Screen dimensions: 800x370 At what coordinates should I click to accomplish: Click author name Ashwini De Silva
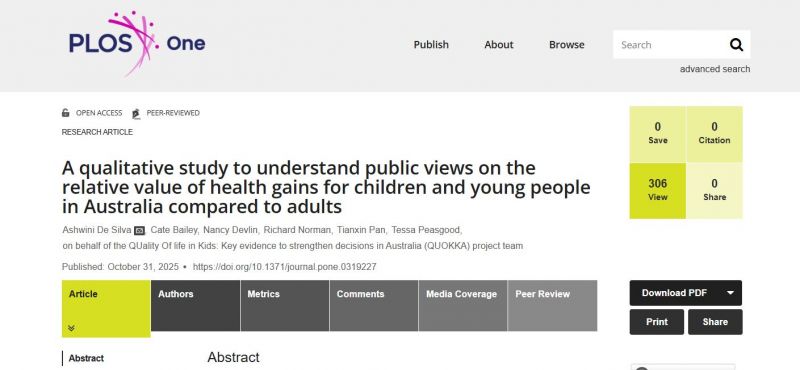(96, 230)
